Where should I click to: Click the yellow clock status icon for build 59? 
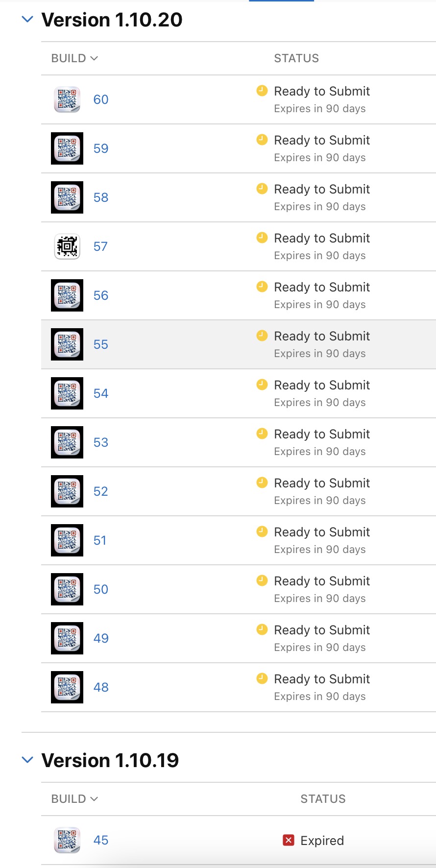tap(262, 140)
